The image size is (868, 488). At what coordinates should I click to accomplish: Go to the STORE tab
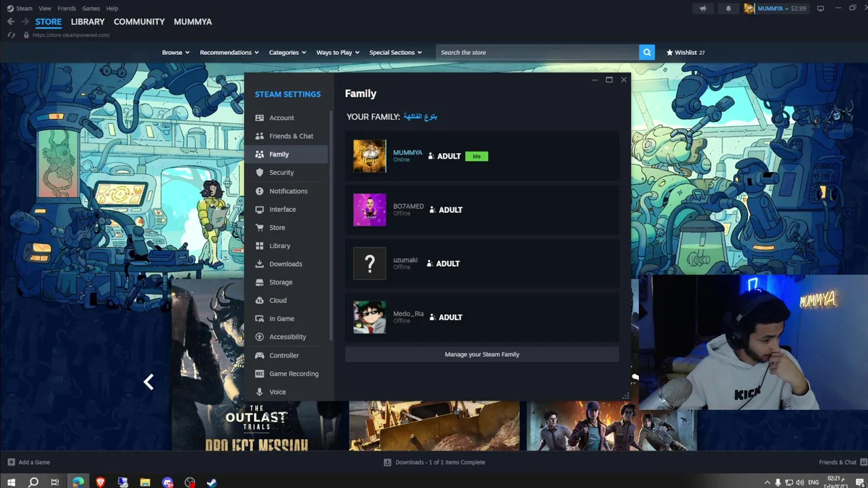[48, 22]
